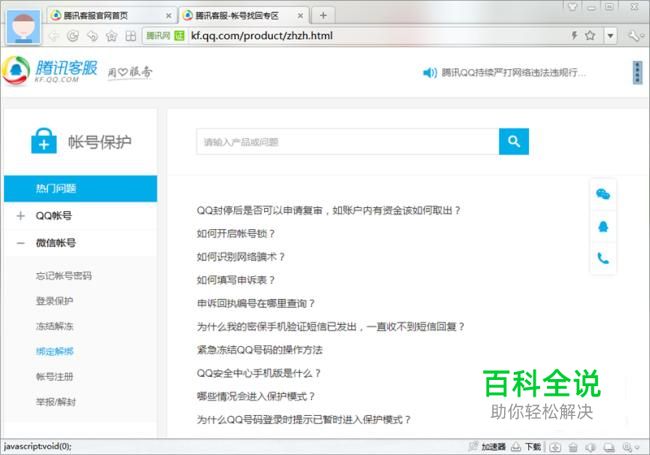Click the 腾讯网 site badge in address bar
650x455 pixels.
[x=158, y=36]
